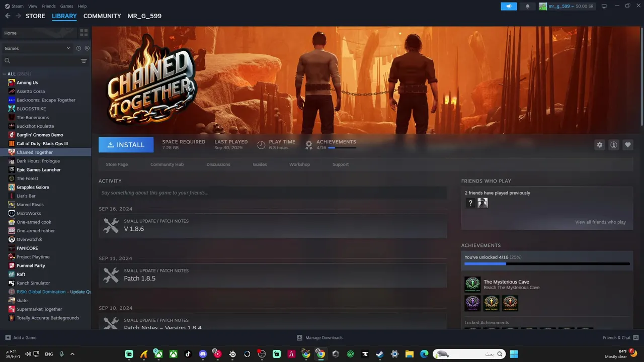
Task: Go forward with the right arrow
Action: [x=19, y=16]
